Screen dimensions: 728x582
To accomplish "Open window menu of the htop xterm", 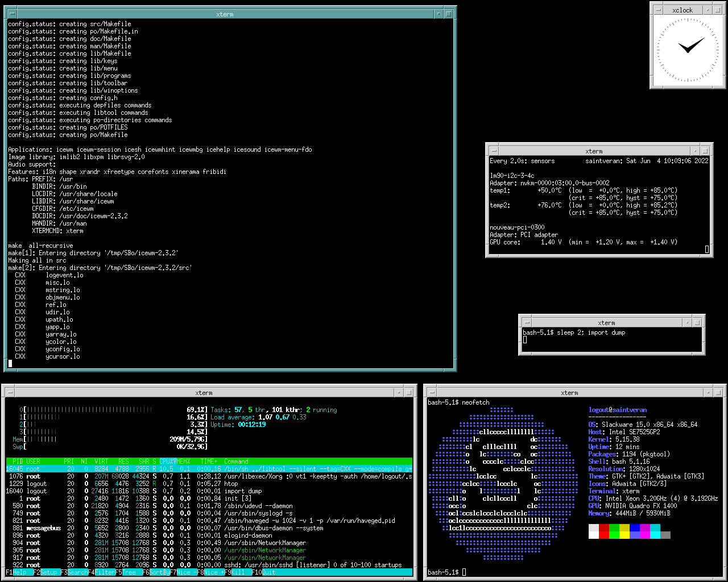I will [x=10, y=392].
